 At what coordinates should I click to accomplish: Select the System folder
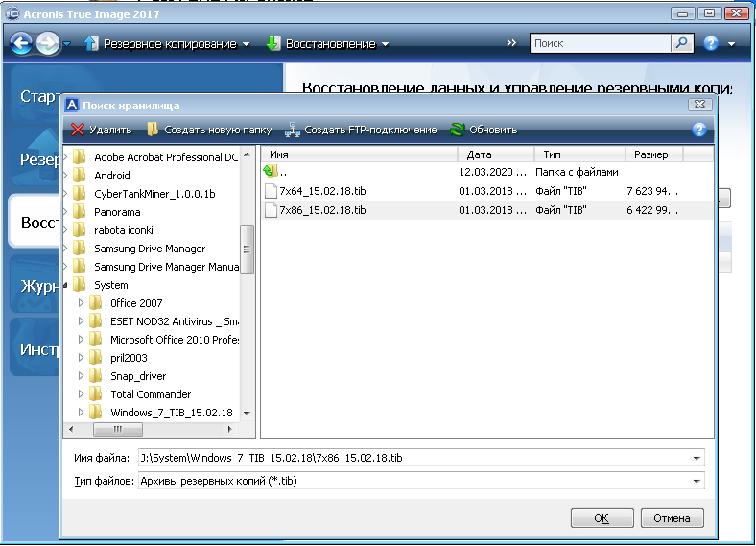[101, 285]
